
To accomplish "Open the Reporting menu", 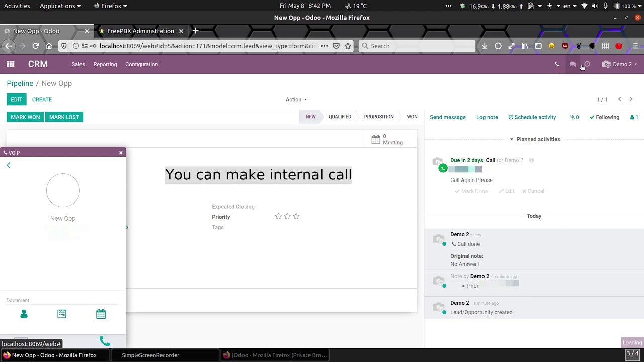I will (x=105, y=64).
